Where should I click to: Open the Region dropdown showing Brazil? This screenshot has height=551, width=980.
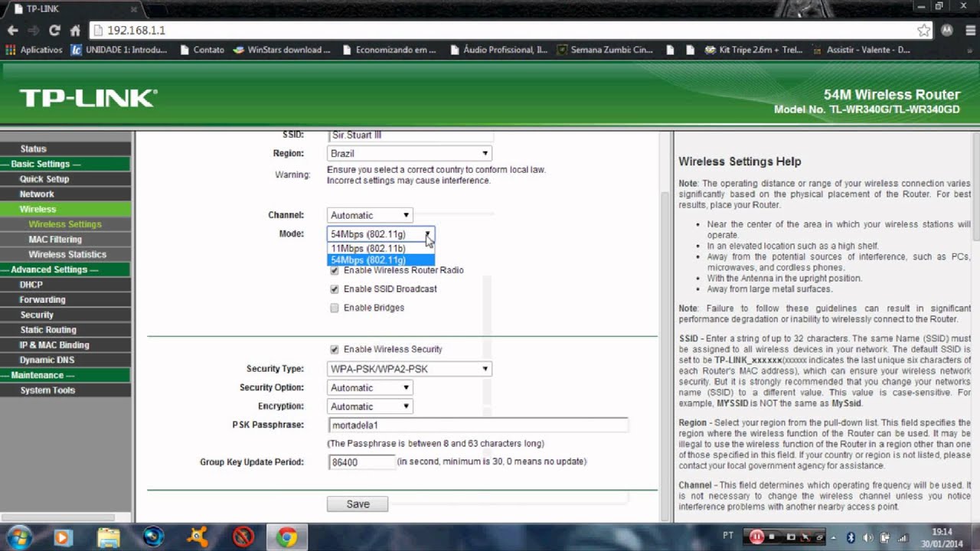(409, 154)
